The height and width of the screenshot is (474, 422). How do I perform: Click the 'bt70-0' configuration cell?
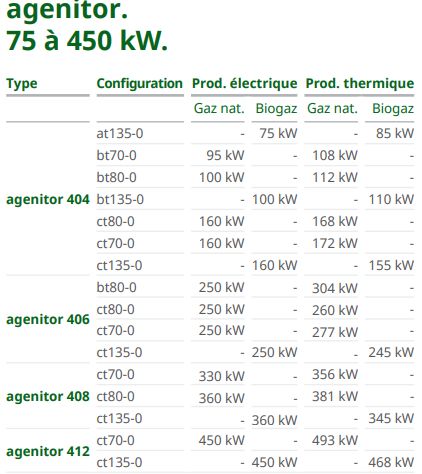coord(116,156)
